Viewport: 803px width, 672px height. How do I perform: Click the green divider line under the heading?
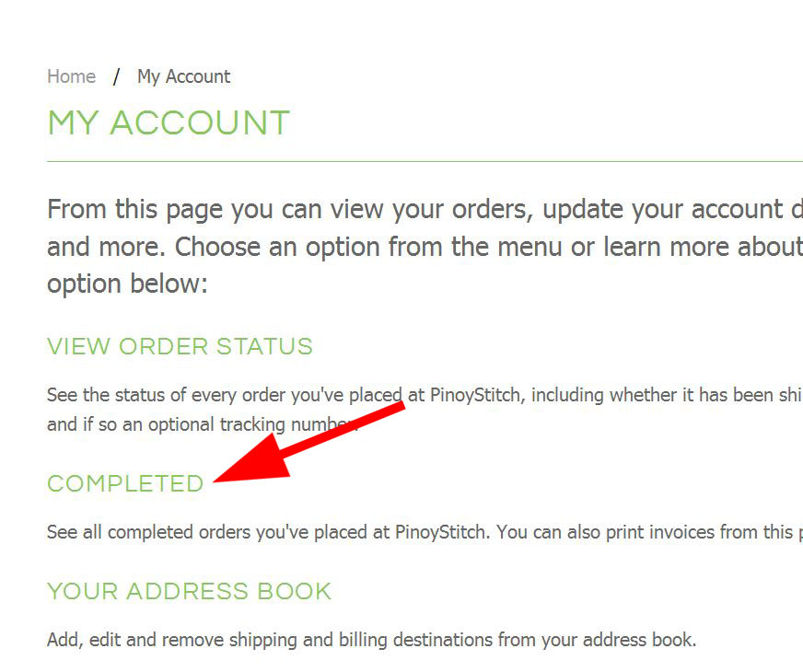[424, 162]
